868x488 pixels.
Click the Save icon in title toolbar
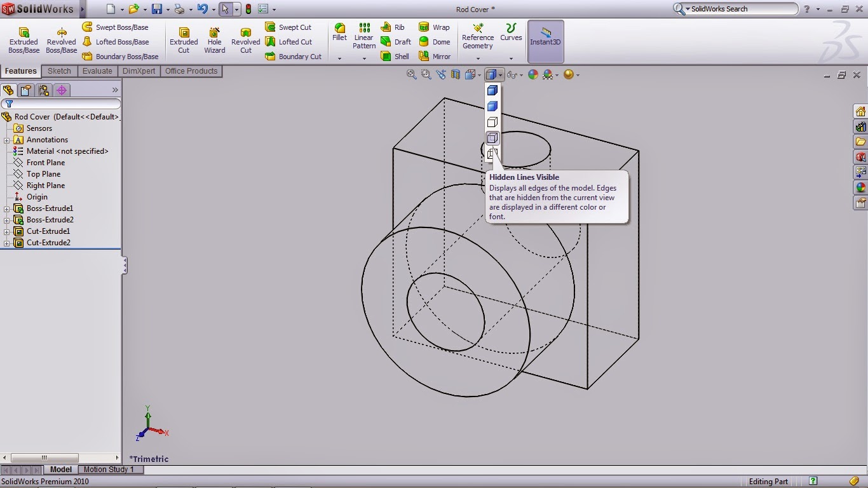156,9
